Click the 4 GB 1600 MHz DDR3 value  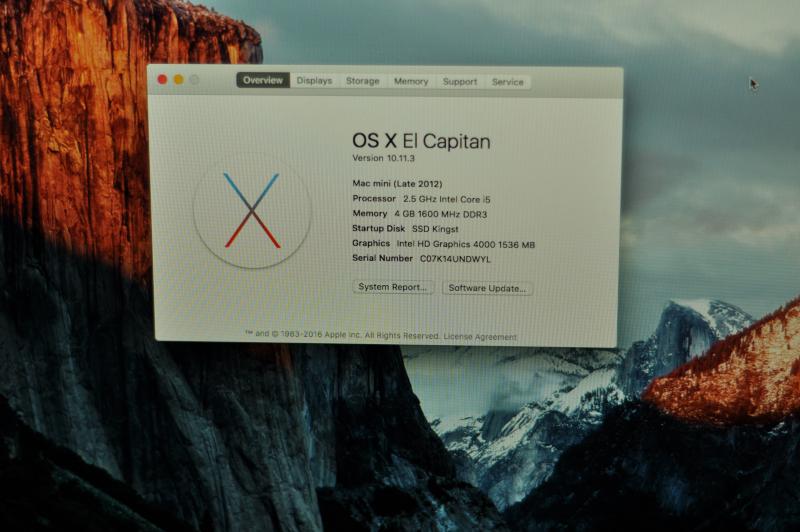tap(441, 214)
